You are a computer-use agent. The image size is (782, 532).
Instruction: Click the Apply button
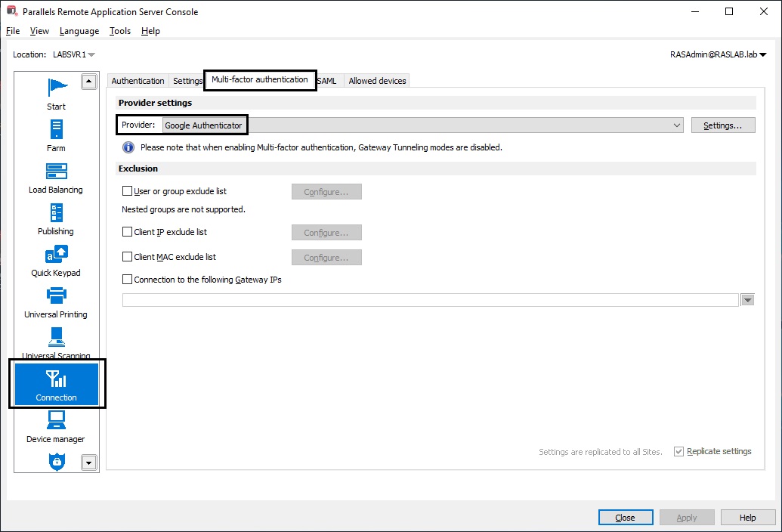point(687,518)
